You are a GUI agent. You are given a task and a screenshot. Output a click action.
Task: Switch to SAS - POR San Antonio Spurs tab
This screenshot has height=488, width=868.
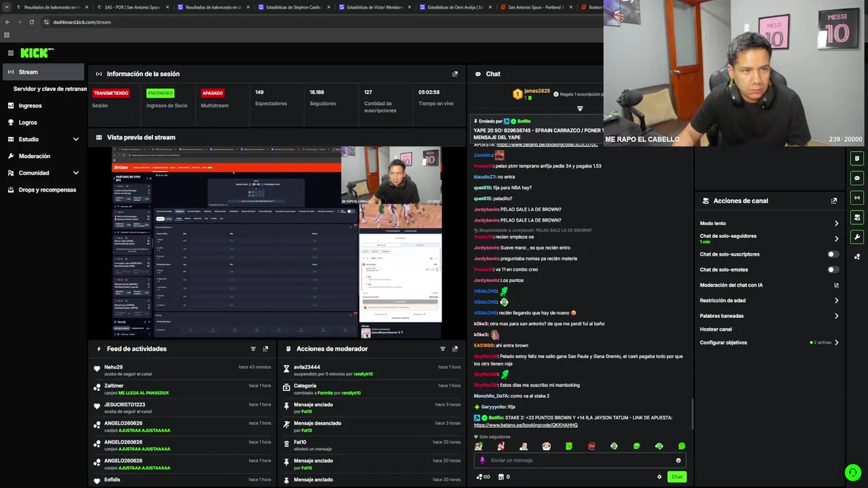click(x=132, y=7)
